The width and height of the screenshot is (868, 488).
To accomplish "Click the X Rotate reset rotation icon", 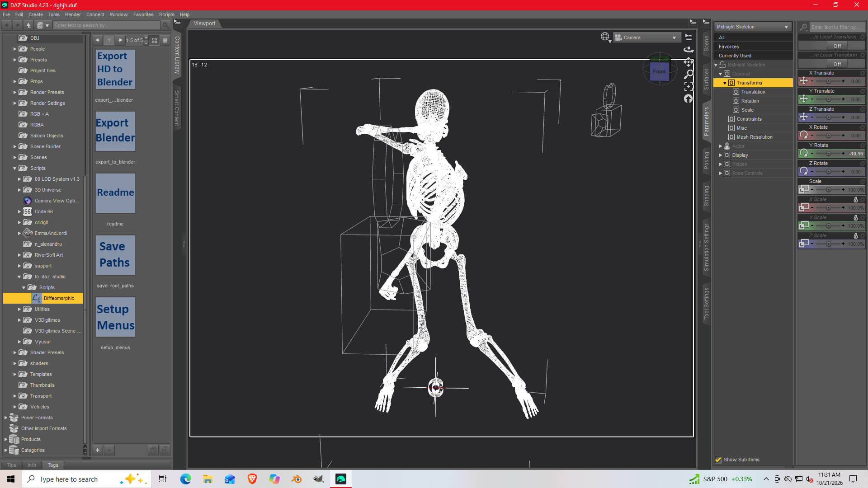I will click(804, 135).
